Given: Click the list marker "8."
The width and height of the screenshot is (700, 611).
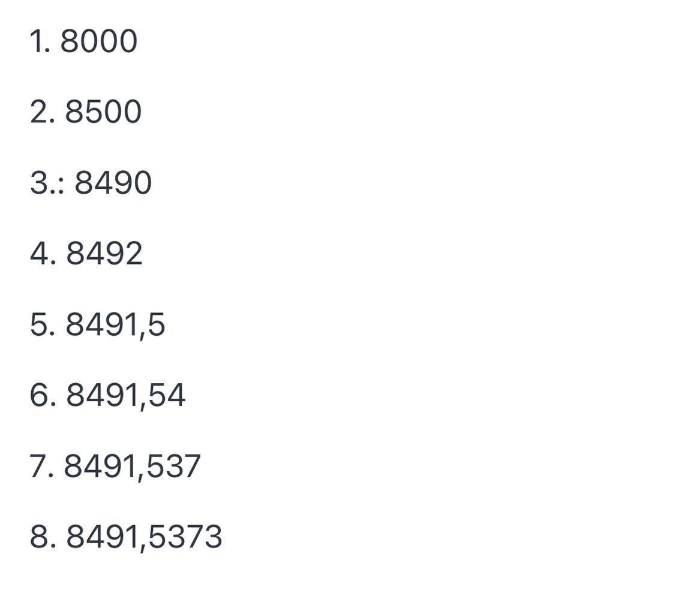Looking at the screenshot, I should [x=43, y=537].
